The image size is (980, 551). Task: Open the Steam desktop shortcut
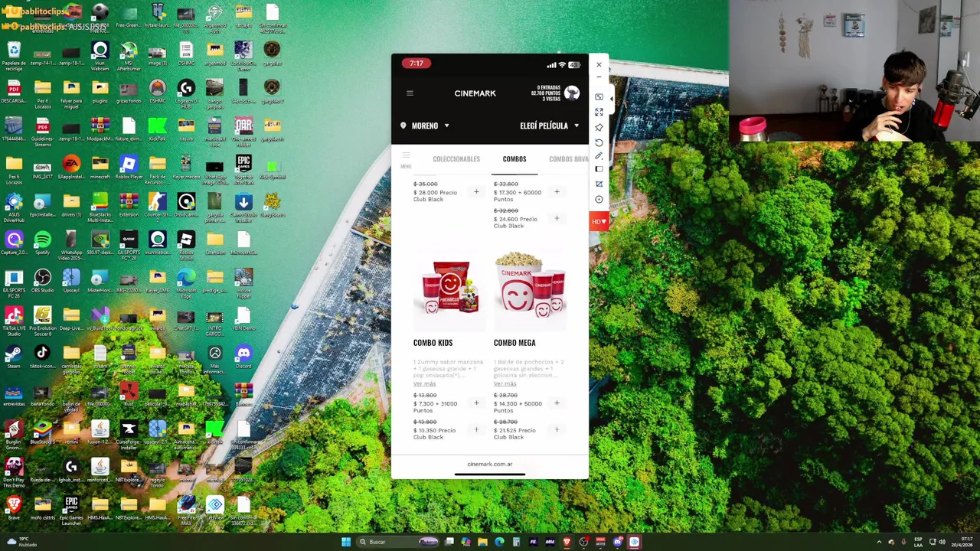pyautogui.click(x=14, y=356)
